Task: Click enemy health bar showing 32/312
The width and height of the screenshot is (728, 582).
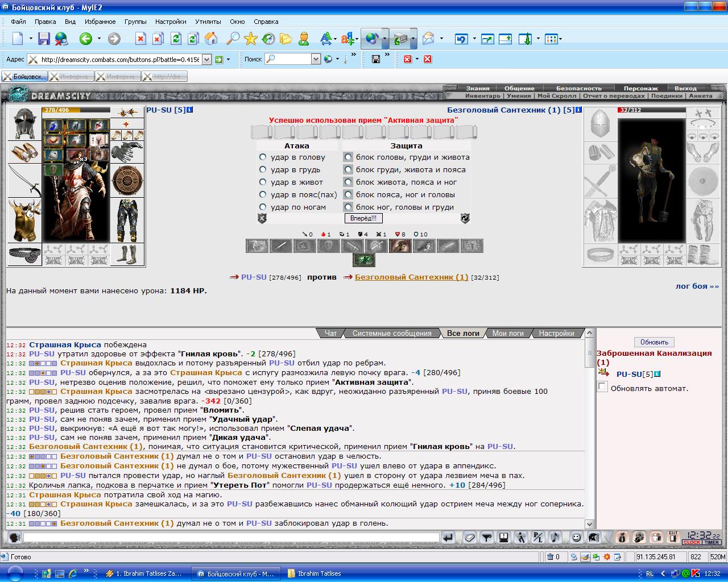Action: click(x=652, y=110)
